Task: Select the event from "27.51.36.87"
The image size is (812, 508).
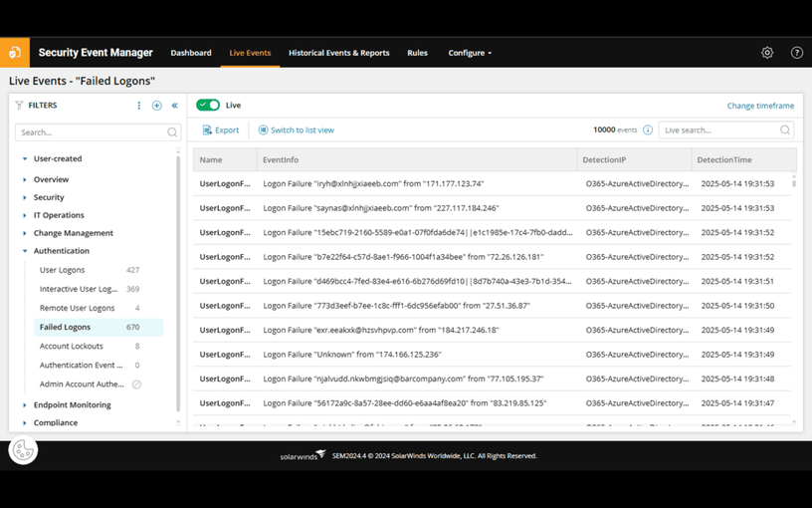Action: (x=492, y=306)
